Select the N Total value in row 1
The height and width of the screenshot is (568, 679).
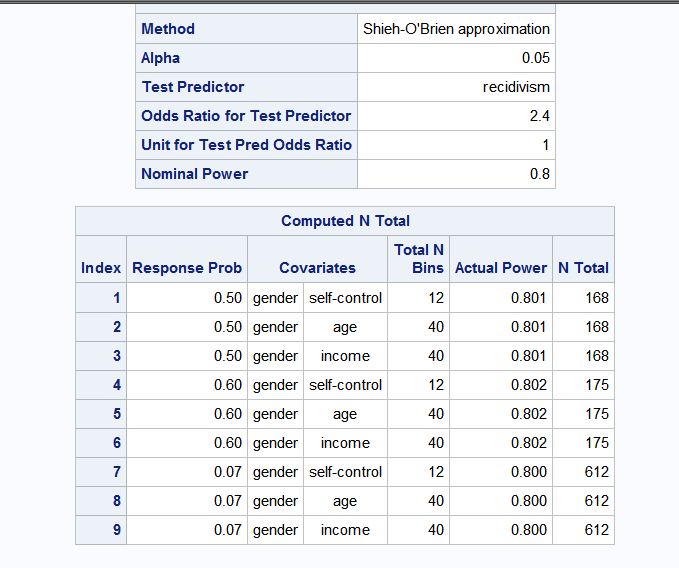(596, 298)
